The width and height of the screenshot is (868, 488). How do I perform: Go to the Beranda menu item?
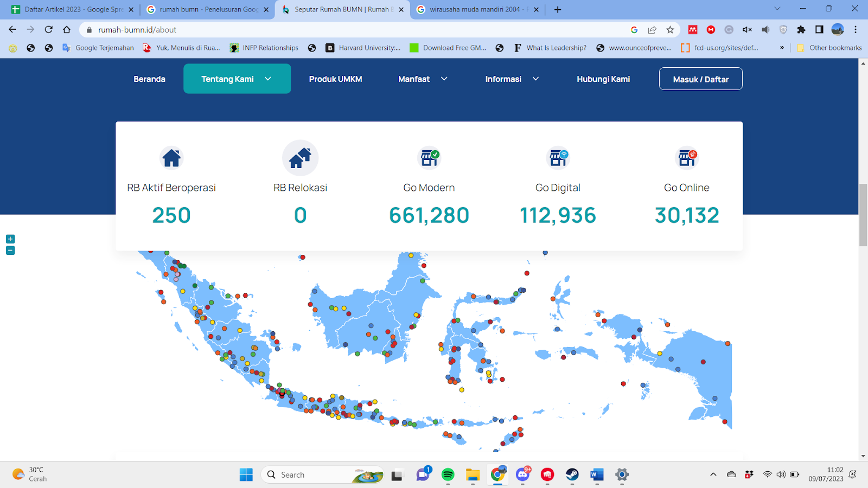(x=149, y=79)
